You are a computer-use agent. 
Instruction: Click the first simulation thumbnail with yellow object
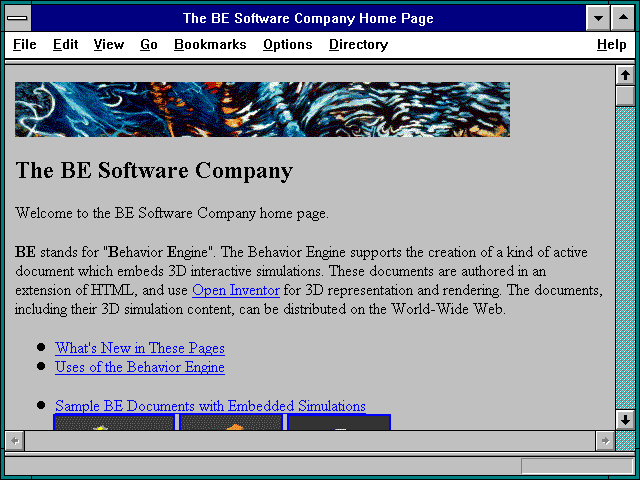(x=115, y=422)
